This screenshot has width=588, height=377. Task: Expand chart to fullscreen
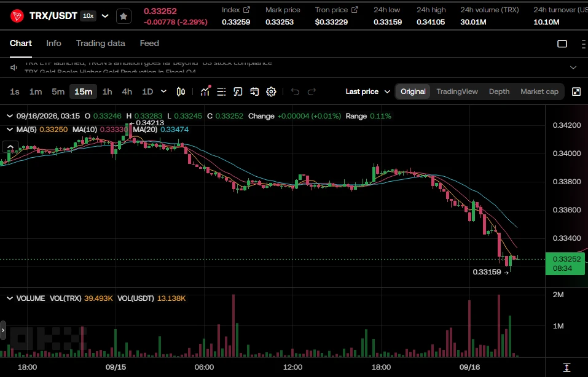[x=576, y=91]
